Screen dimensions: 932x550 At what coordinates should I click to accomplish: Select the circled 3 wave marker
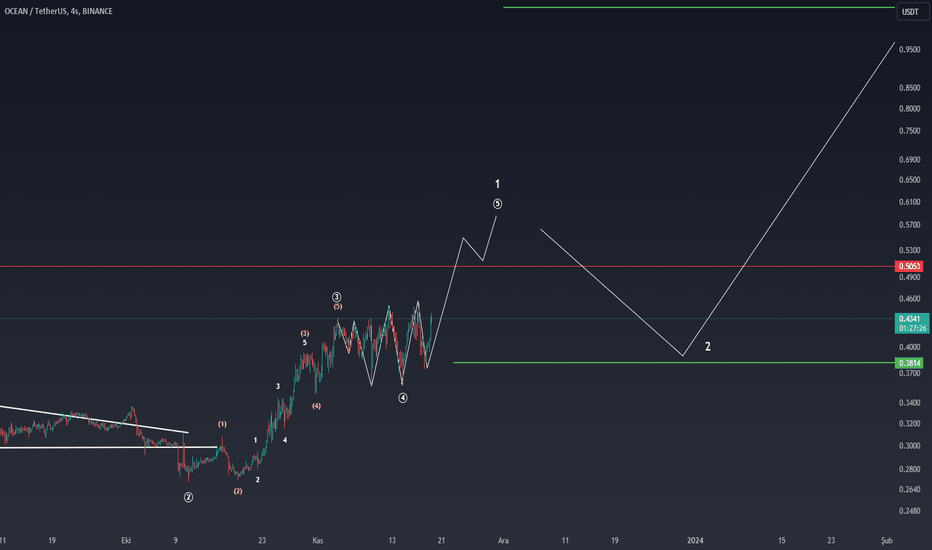pos(336,297)
